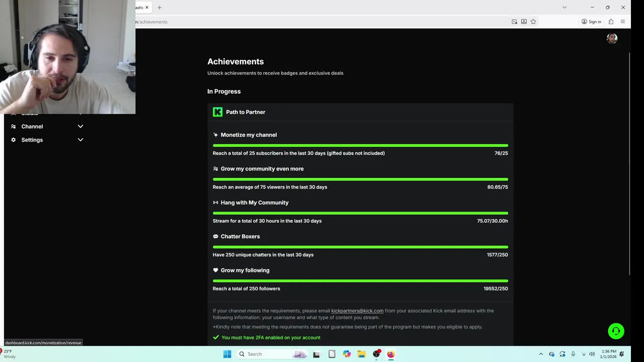Viewport: 644px width, 362px height.
Task: Open the volume control in system tray
Action: 592,354
